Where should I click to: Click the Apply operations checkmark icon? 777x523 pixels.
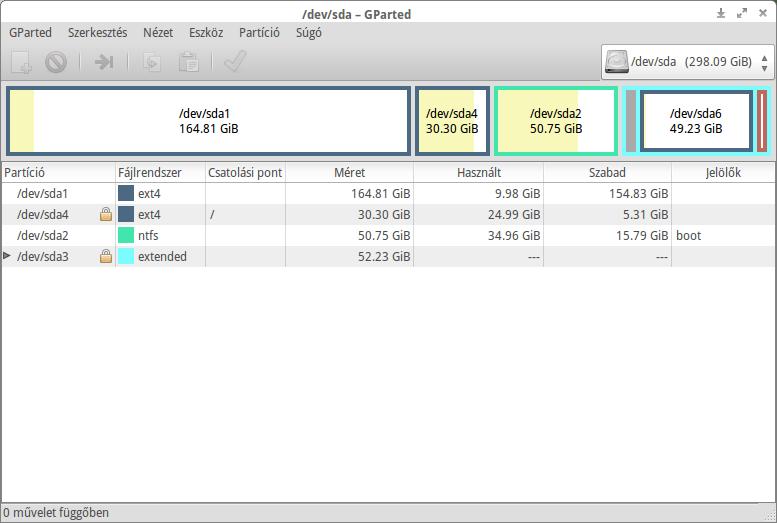pos(235,61)
